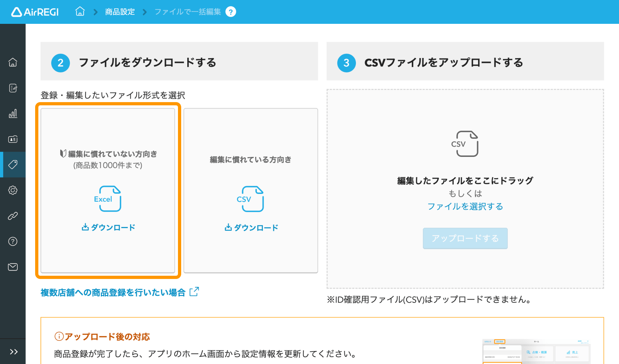Open the Home screen from the sidebar

point(13,62)
